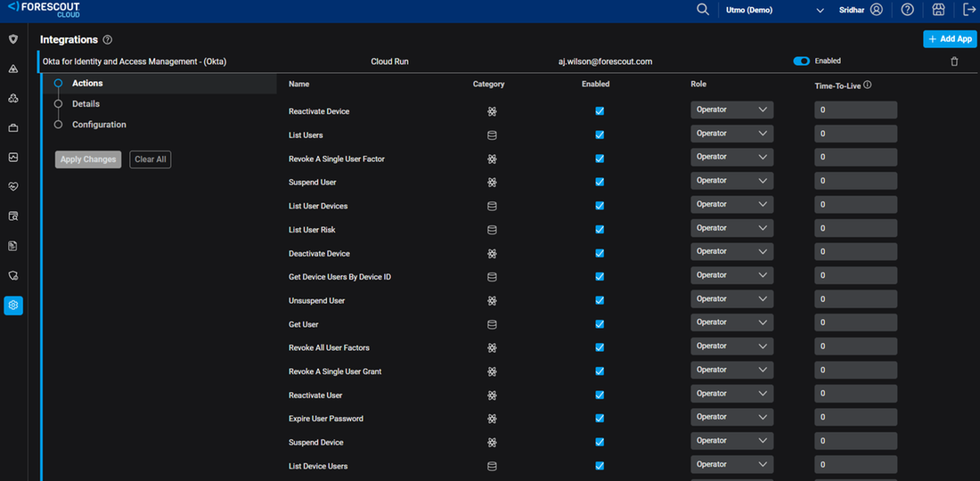The height and width of the screenshot is (481, 980).
Task: Click the logout icon in top bar
Action: 969,10
